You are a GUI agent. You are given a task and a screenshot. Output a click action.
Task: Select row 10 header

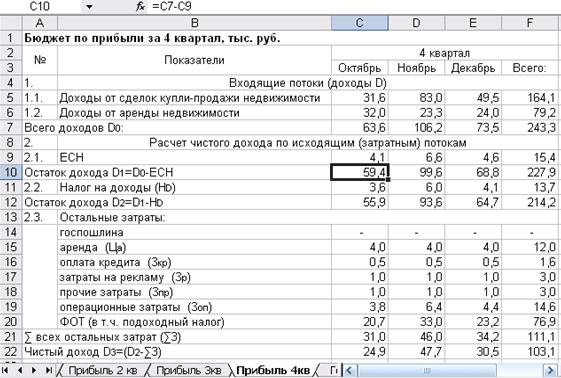pyautogui.click(x=11, y=172)
